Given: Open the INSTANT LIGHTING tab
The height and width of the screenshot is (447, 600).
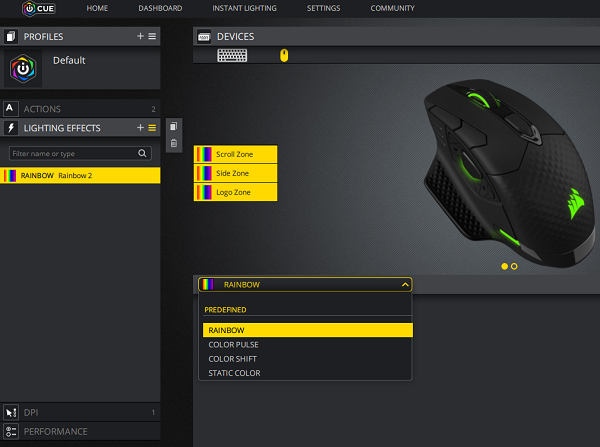Looking at the screenshot, I should 245,8.
